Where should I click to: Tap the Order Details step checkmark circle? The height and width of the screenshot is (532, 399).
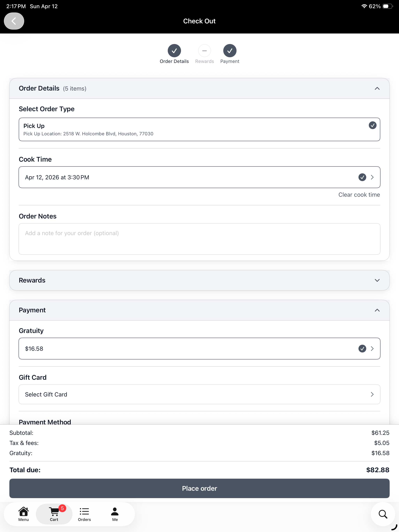[174, 51]
